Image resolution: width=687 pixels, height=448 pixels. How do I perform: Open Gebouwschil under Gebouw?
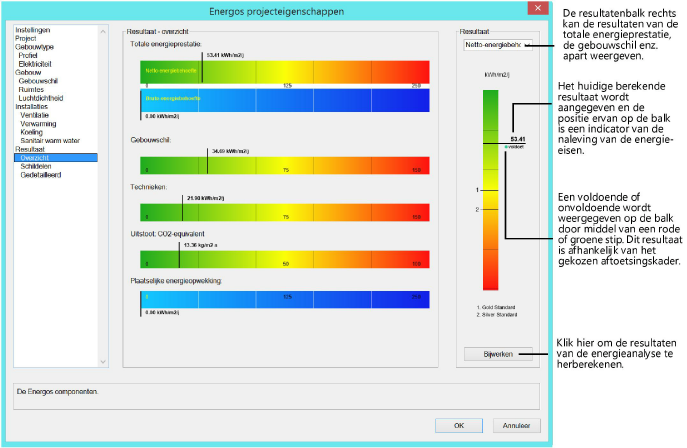point(39,81)
